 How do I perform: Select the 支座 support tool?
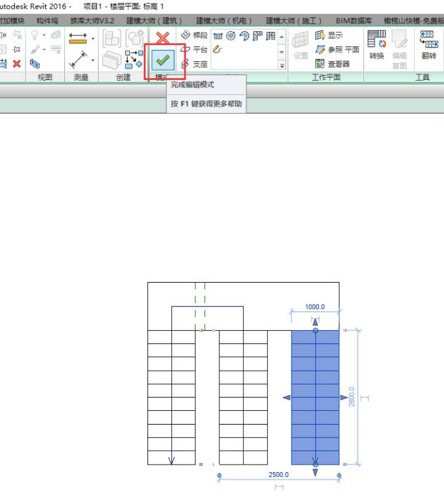tap(194, 64)
